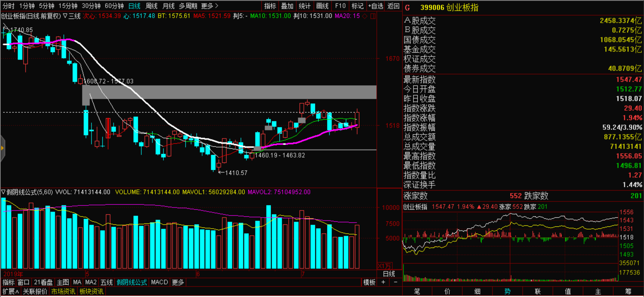Click the left edge panel arrow handle
This screenshot has width=644, height=297.
pyautogui.click(x=2, y=148)
